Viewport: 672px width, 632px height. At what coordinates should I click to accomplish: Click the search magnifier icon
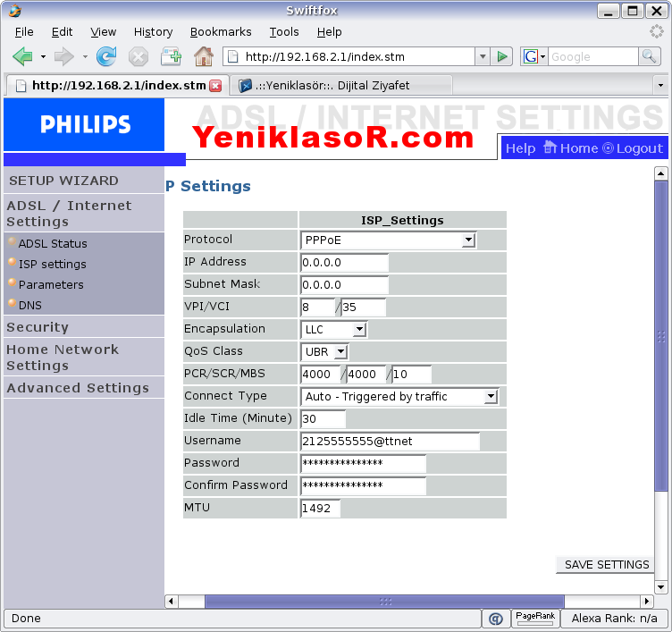tap(650, 56)
